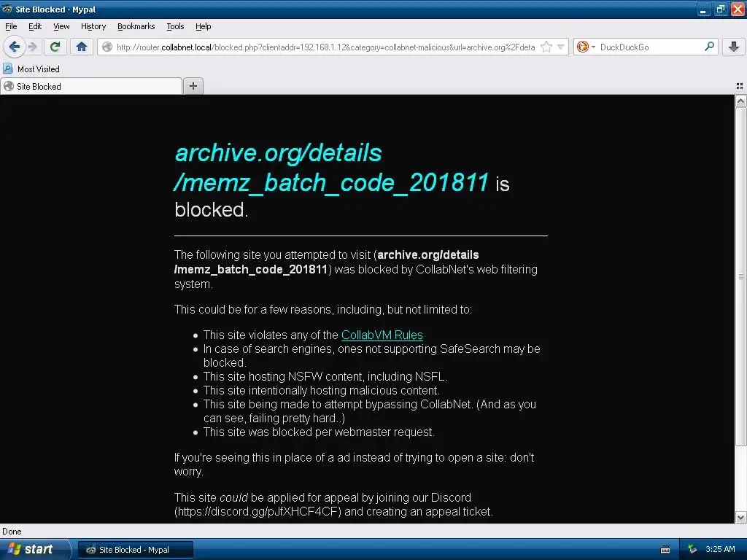Click the vertical scrollbar thumb

(x=741, y=276)
